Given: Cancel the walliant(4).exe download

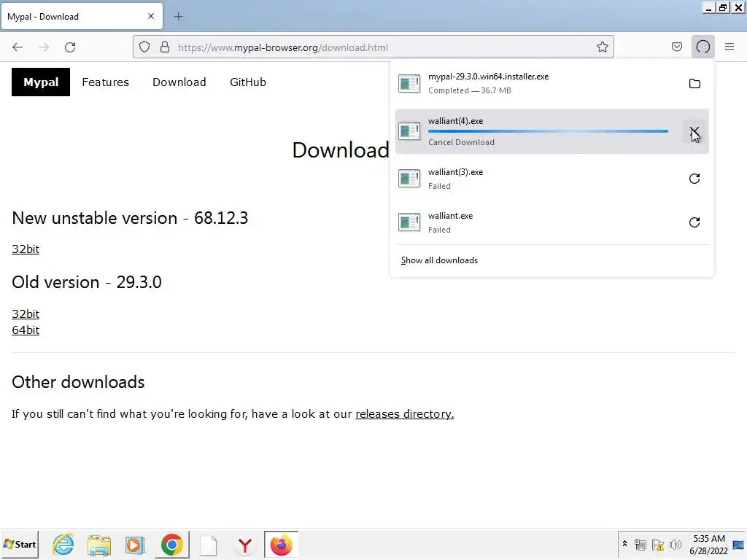Looking at the screenshot, I should [694, 131].
